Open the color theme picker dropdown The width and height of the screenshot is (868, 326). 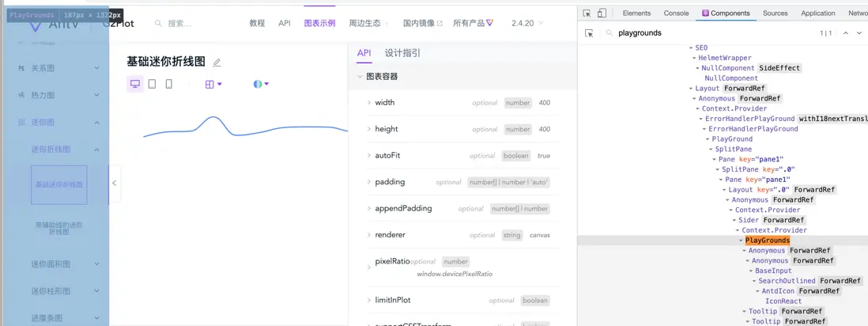pos(261,85)
